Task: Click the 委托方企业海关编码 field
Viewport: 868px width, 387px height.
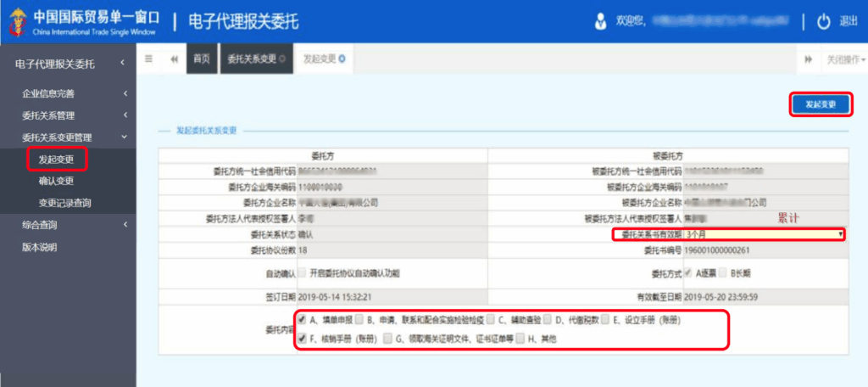Action: (x=392, y=187)
